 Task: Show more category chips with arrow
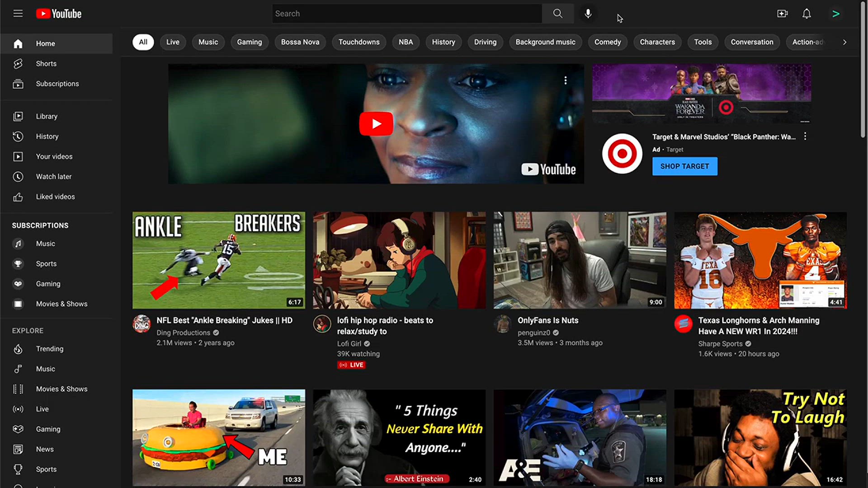click(844, 42)
